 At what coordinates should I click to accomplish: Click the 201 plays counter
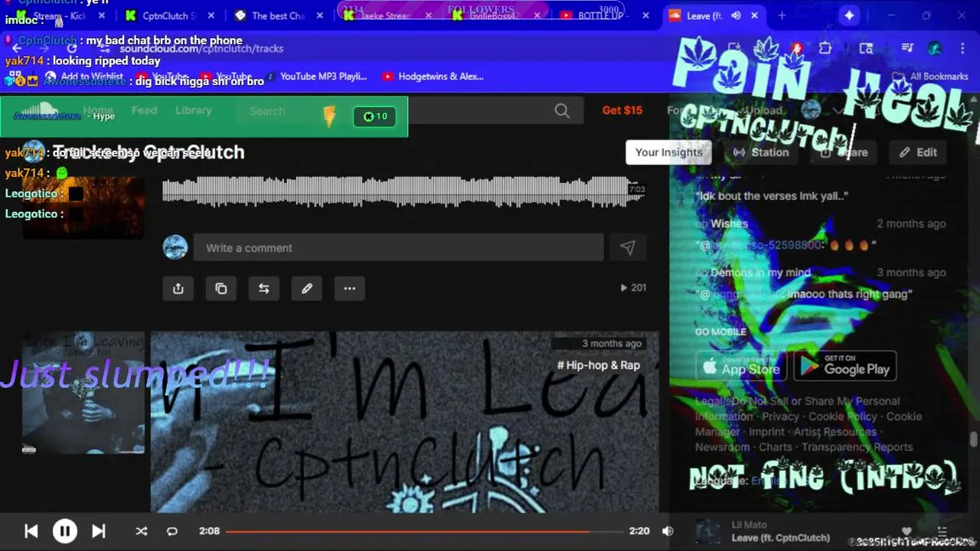(x=633, y=288)
